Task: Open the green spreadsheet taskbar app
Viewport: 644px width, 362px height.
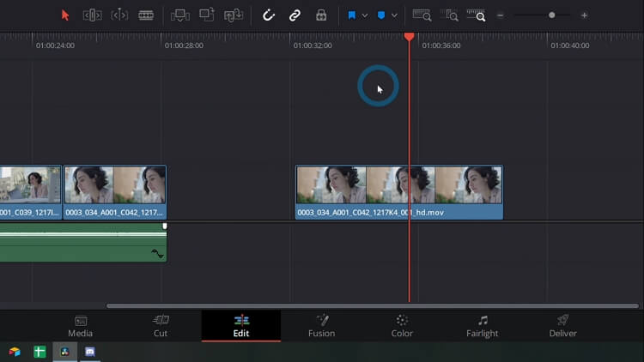Action: click(x=39, y=352)
